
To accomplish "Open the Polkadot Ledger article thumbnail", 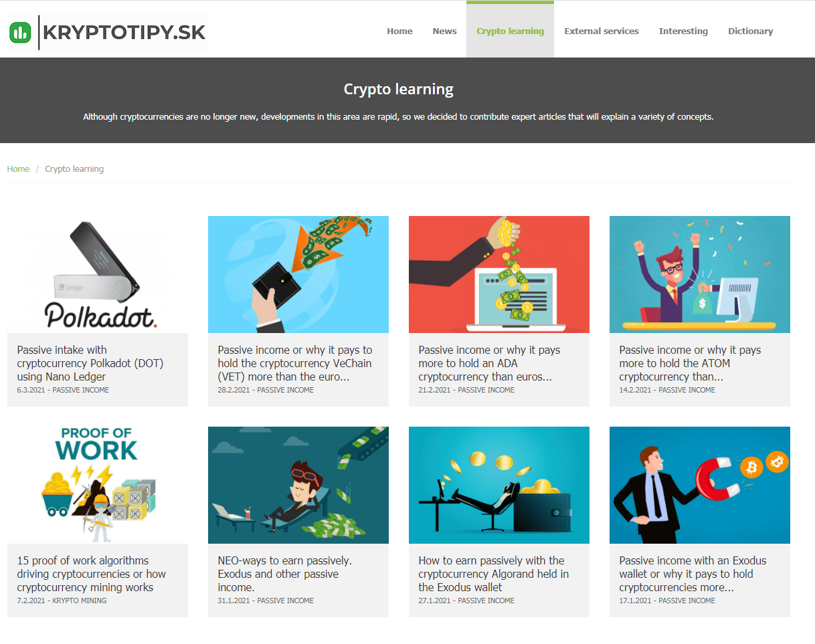I will click(x=98, y=274).
